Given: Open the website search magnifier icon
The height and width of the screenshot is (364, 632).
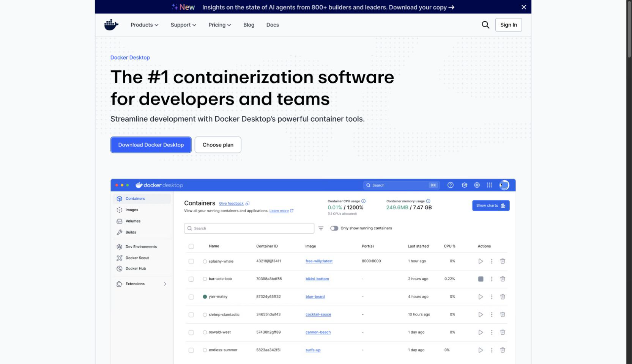Looking at the screenshot, I should (485, 25).
